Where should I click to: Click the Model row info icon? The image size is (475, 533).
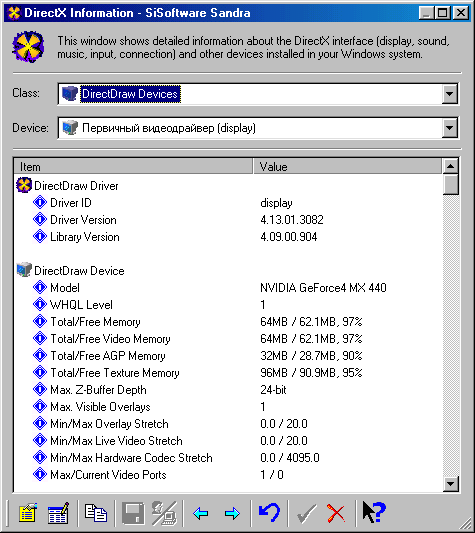[x=40, y=287]
